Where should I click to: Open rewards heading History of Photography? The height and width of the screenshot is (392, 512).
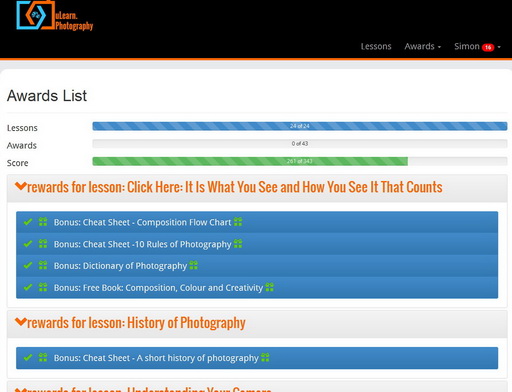coord(136,323)
